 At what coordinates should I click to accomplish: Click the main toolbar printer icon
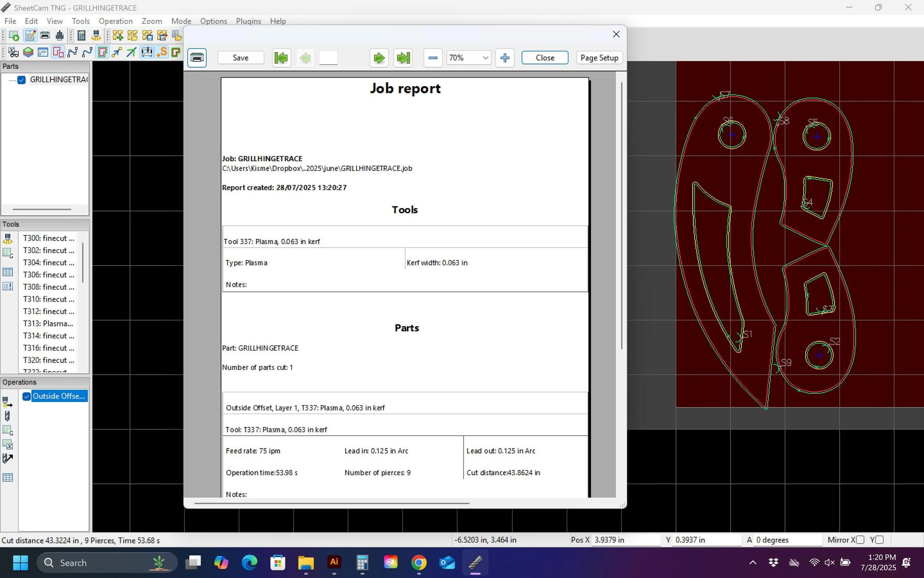click(45, 36)
